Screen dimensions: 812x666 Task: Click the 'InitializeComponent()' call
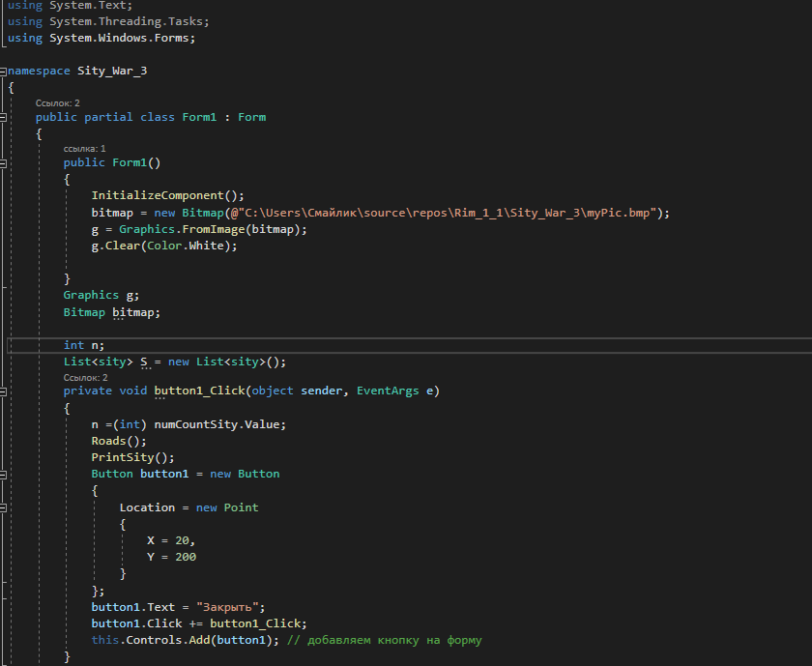point(164,195)
